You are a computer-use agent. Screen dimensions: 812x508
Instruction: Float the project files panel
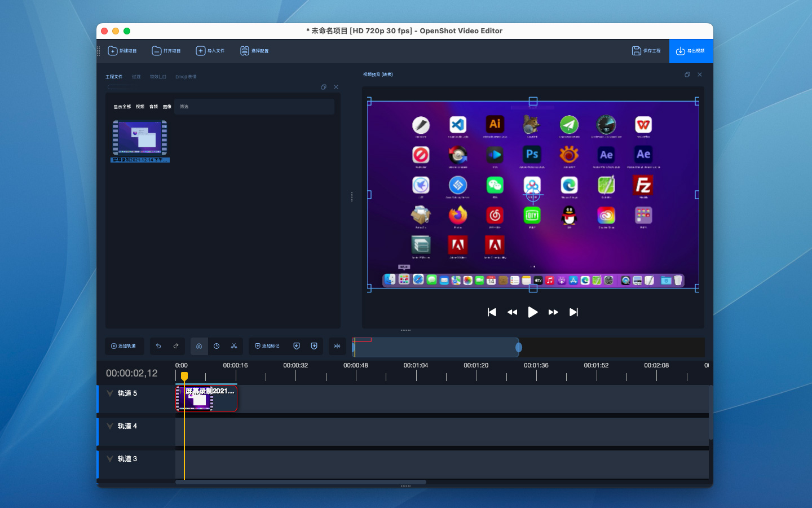324,87
